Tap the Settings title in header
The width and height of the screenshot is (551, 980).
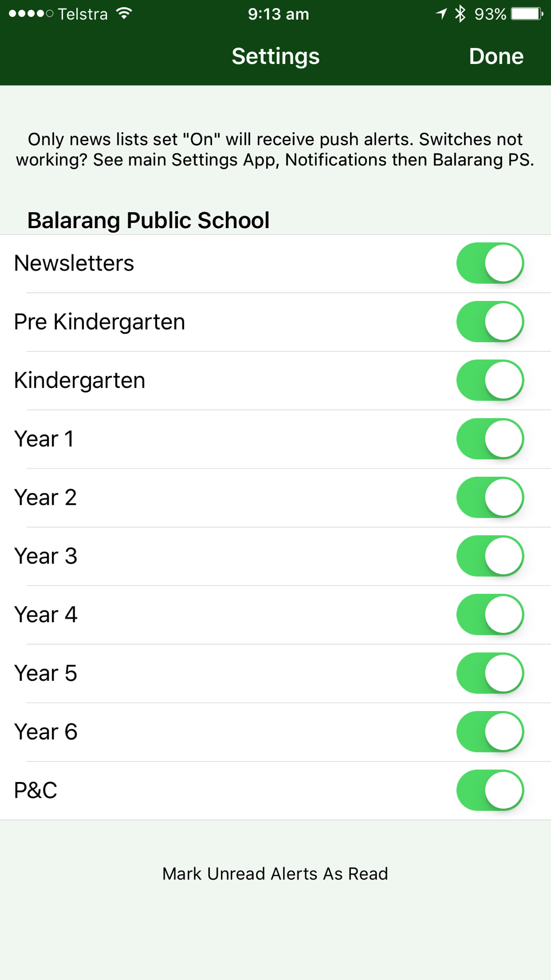pyautogui.click(x=275, y=56)
